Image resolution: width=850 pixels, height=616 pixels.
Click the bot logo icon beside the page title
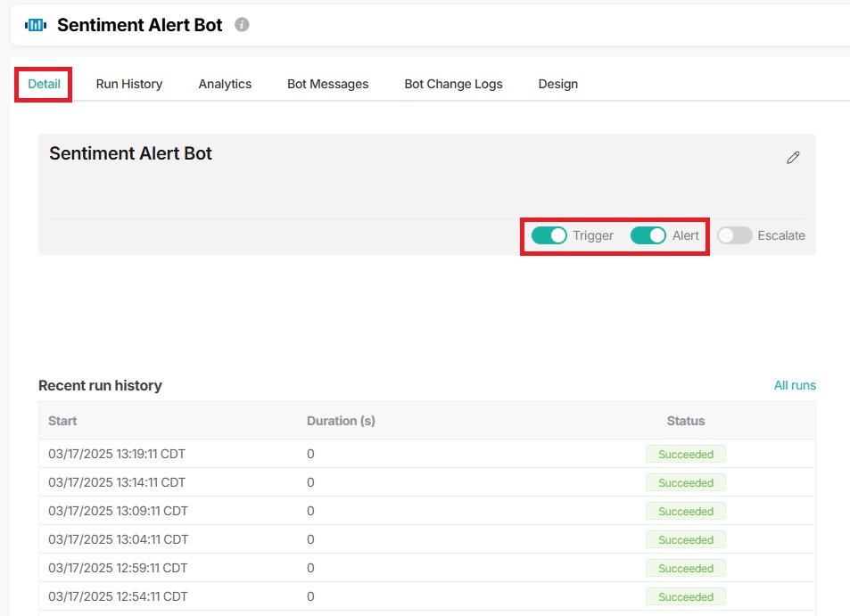coord(36,25)
